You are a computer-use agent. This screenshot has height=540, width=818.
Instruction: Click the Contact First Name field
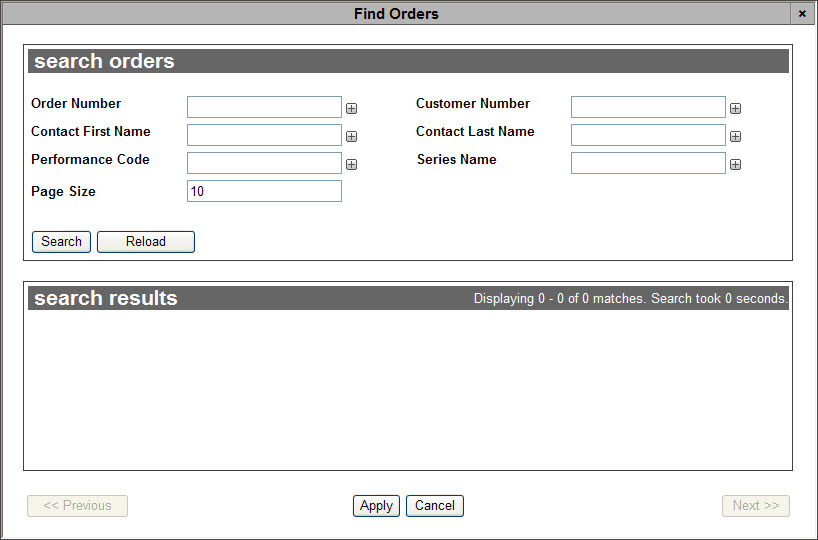click(264, 135)
